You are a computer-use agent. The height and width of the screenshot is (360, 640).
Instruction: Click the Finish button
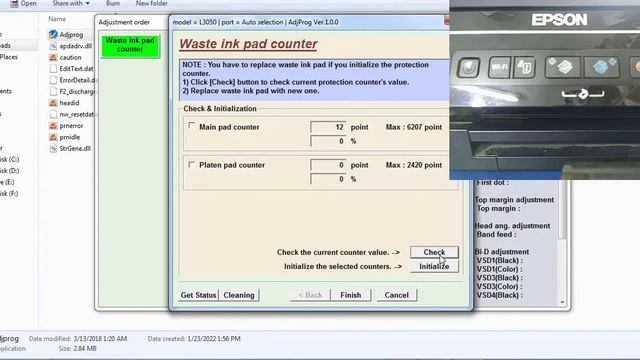[x=351, y=295]
